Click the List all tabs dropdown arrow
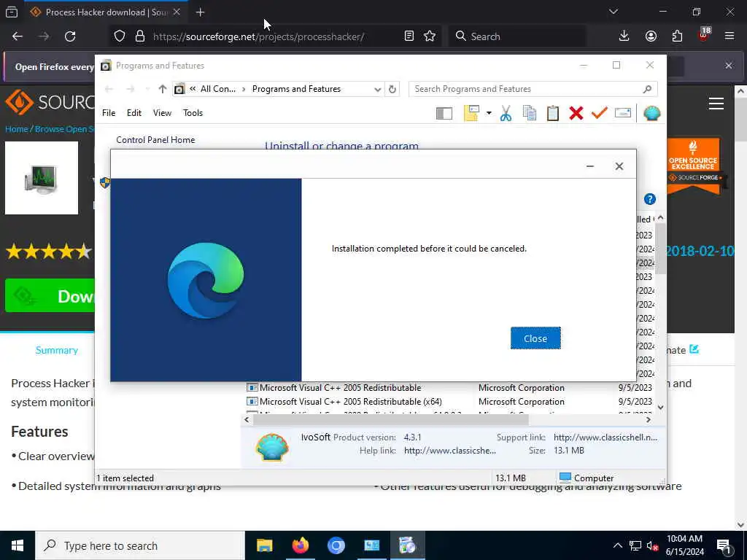The width and height of the screenshot is (747, 560). [613, 12]
